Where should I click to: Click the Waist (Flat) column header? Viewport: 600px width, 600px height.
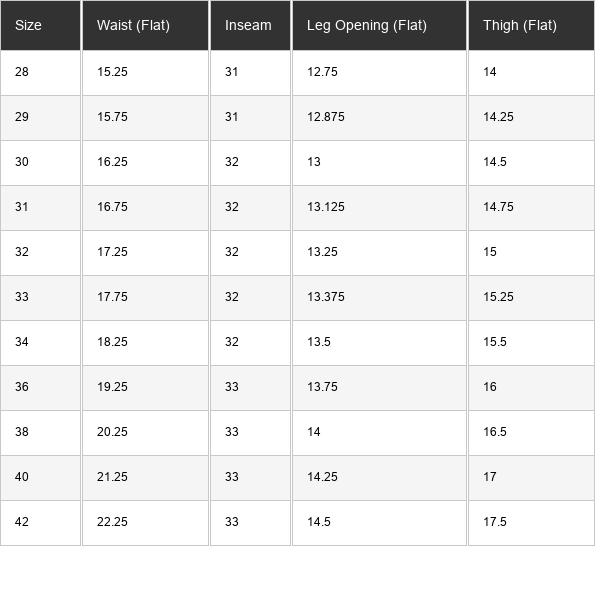pos(133,25)
